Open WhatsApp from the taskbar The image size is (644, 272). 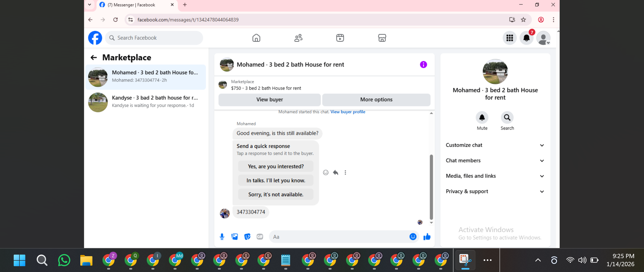[64, 260]
